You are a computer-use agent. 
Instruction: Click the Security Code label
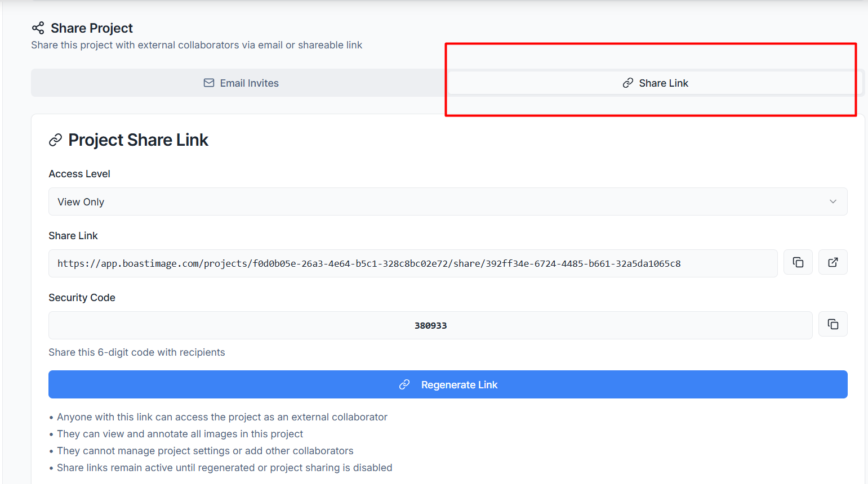tap(82, 298)
